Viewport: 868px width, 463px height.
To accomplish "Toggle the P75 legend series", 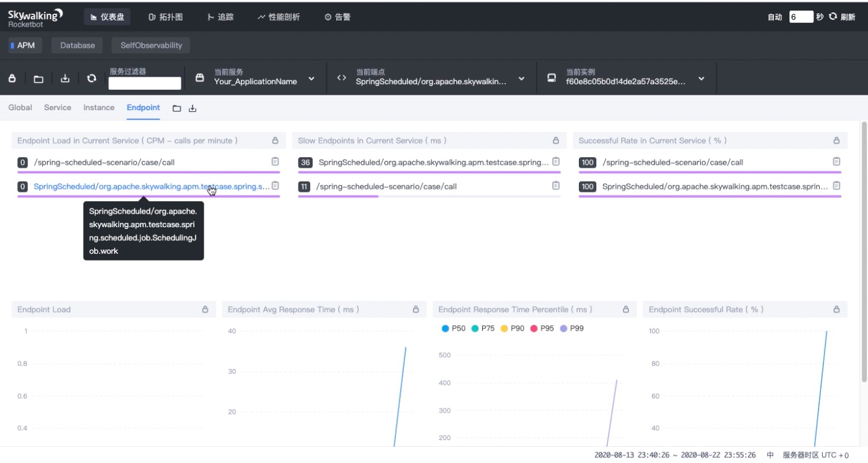I will (483, 329).
